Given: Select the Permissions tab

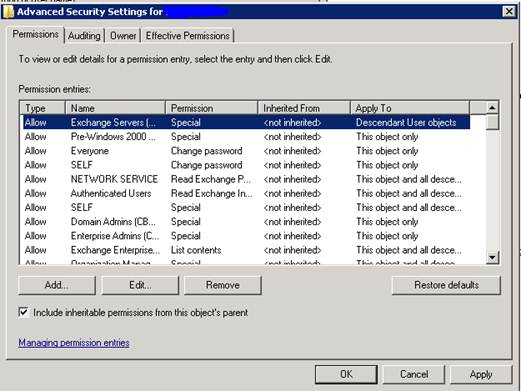Looking at the screenshot, I should pyautogui.click(x=35, y=34).
